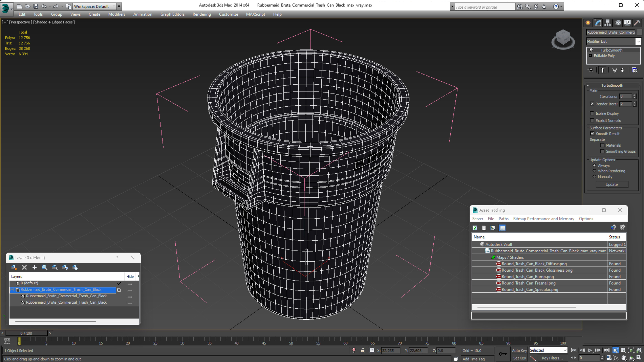Open a file using the Open File icon

[x=28, y=7]
